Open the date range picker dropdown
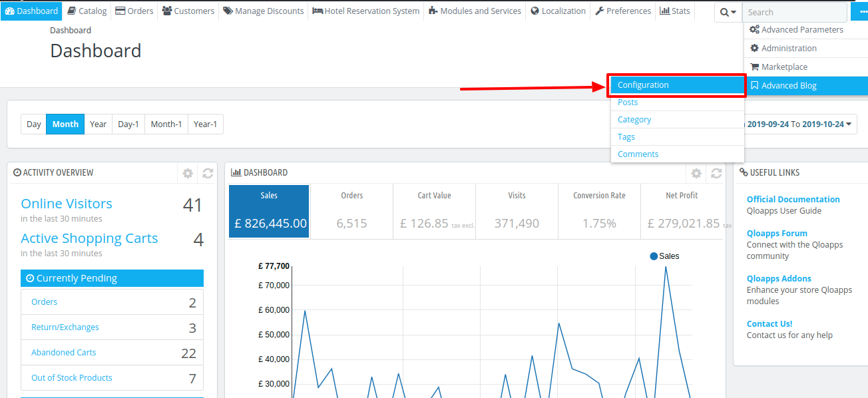868x398 pixels. click(x=800, y=124)
